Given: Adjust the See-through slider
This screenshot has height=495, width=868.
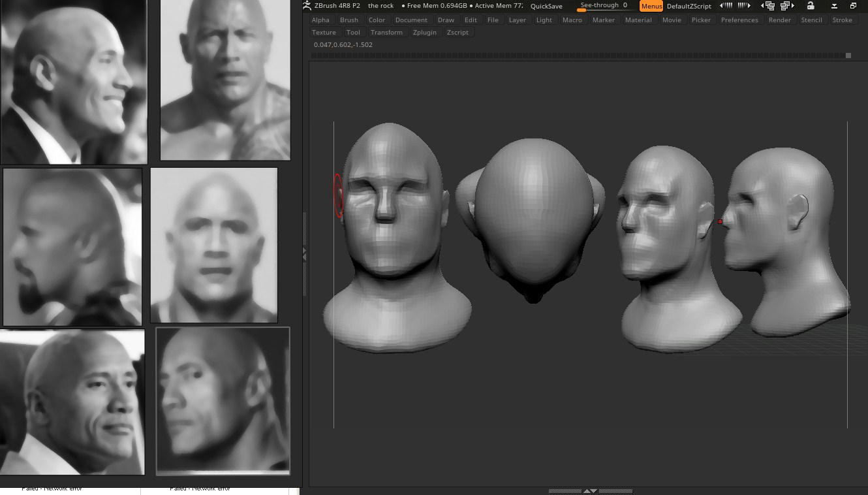Looking at the screenshot, I should (604, 6).
